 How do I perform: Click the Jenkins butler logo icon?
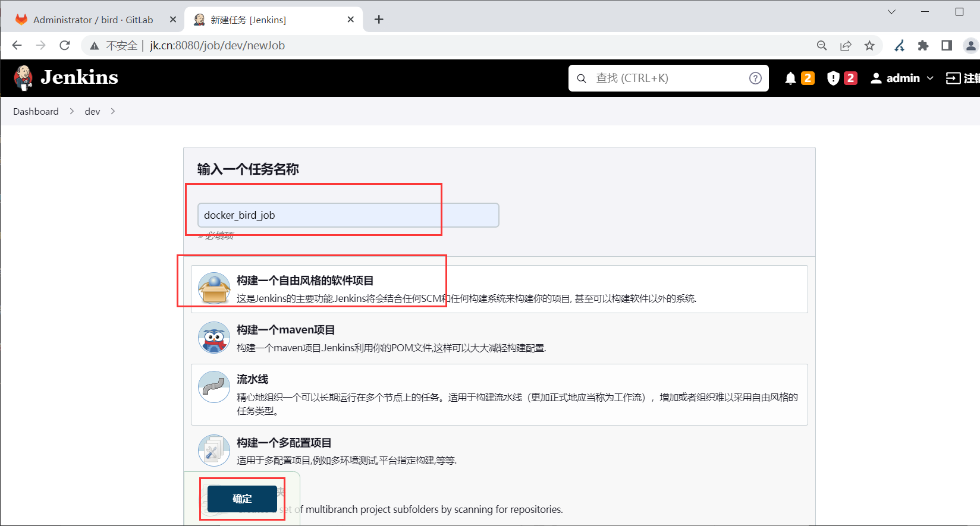tap(23, 78)
